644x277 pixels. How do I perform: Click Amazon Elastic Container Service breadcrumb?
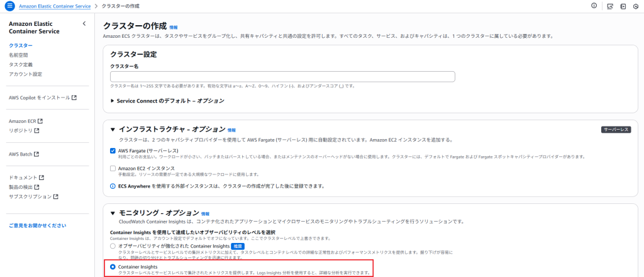click(x=54, y=6)
